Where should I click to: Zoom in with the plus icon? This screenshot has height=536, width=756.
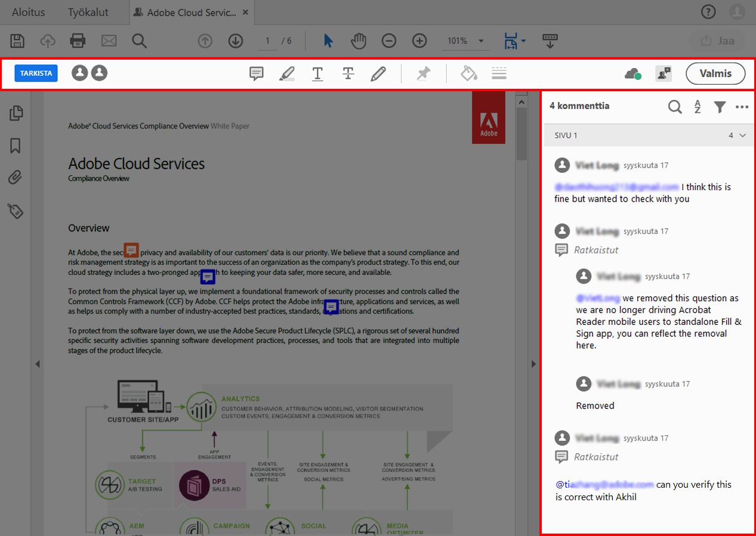point(419,41)
